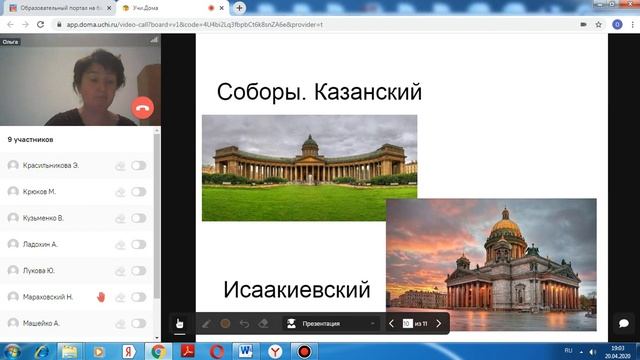Click the '9 участников' heading

coord(30,140)
